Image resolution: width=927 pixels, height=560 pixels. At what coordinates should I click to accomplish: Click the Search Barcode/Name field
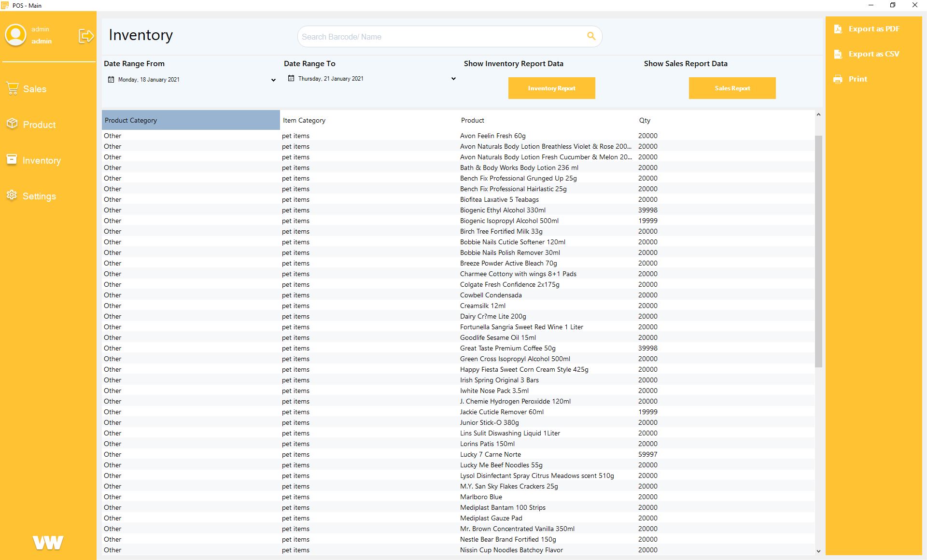click(439, 37)
